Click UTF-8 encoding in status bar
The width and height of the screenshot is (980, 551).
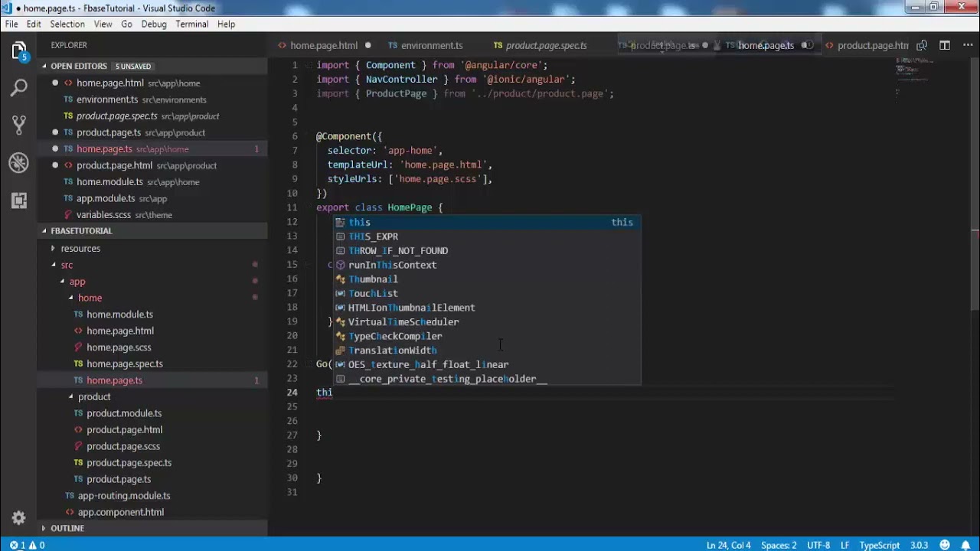(818, 545)
